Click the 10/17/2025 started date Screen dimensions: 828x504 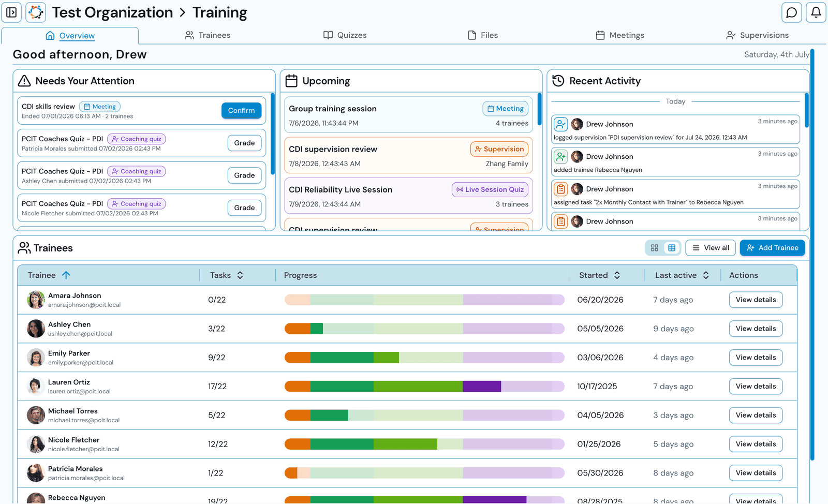point(597,387)
